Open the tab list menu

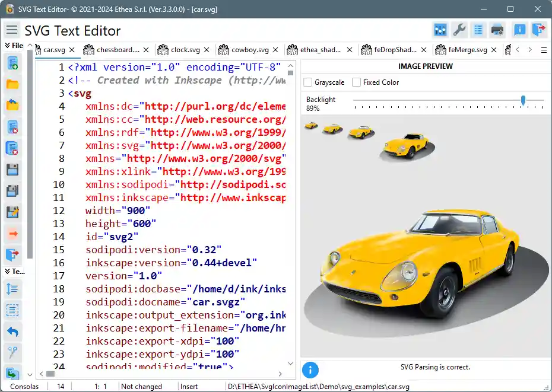coord(544,50)
